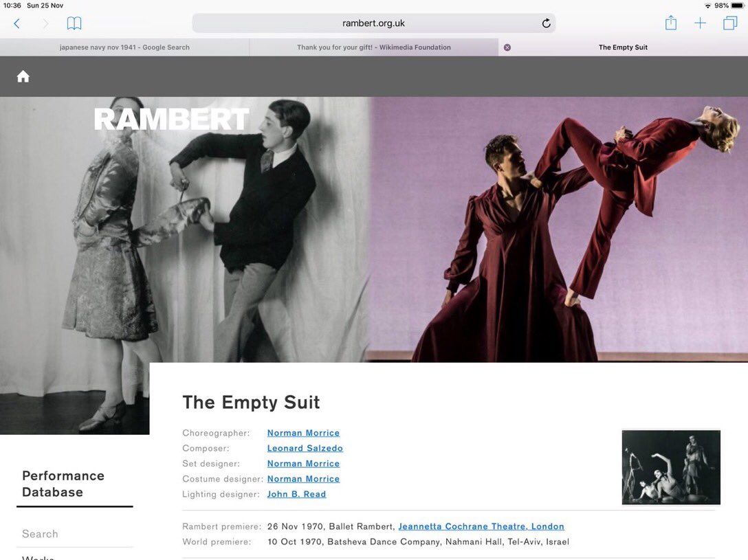
Task: Click the 'Composer:' label
Action: pos(206,448)
